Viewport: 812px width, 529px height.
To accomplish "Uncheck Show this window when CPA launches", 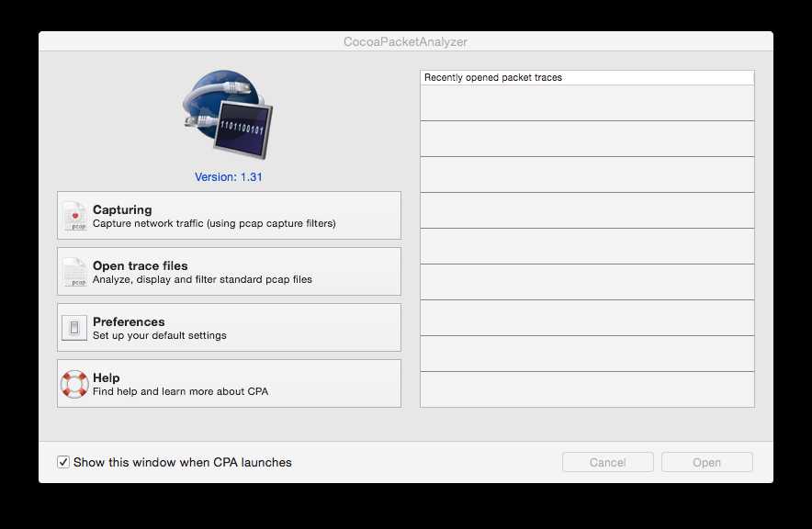I will point(63,462).
